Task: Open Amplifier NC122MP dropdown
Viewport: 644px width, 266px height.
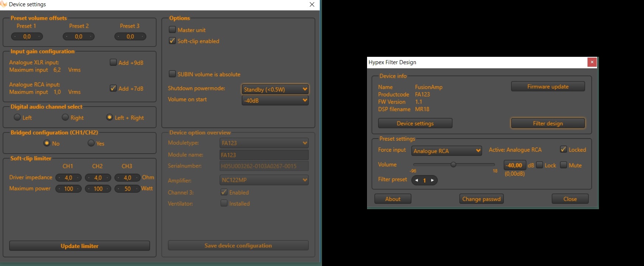Action: (x=264, y=180)
